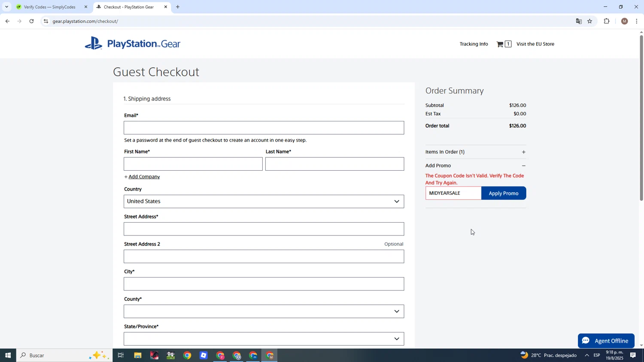Click the taskbar Buscar search box

pyautogui.click(x=64, y=355)
